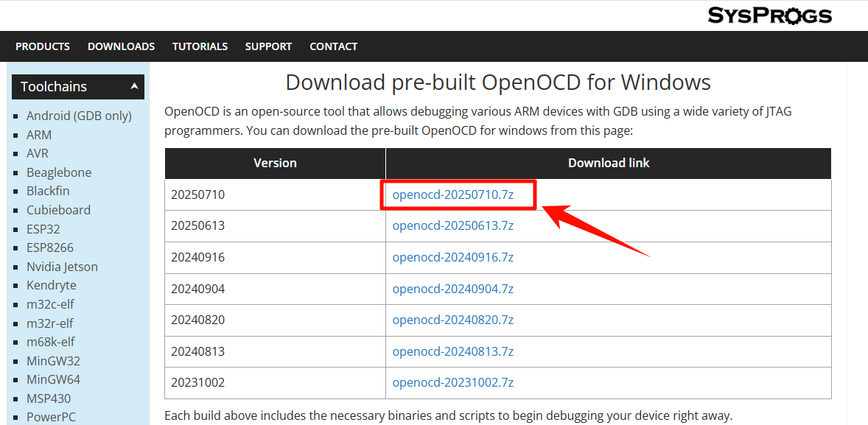Collapse the Toolchains panel arrow
Viewport: 868px width, 425px height.
click(x=134, y=86)
